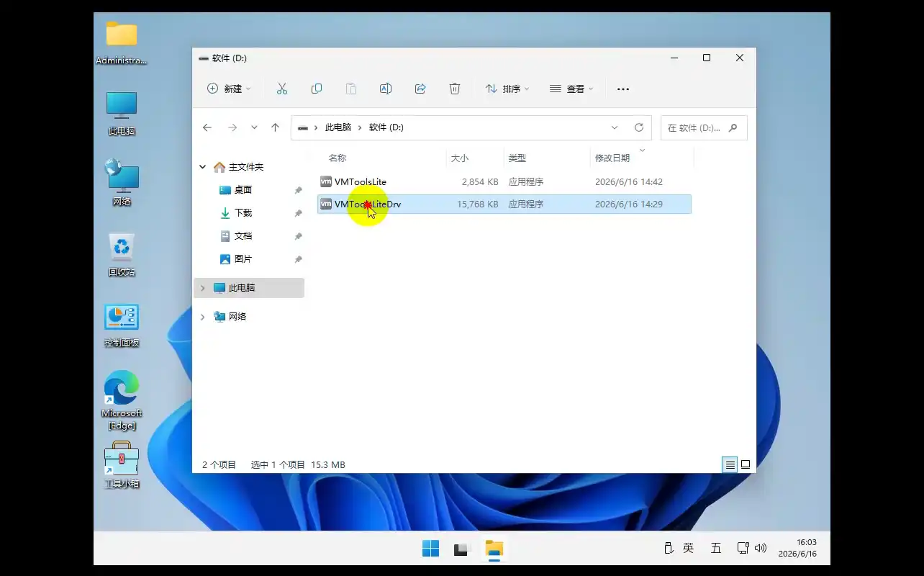
Task: Open the Windows Start menu
Action: [430, 549]
